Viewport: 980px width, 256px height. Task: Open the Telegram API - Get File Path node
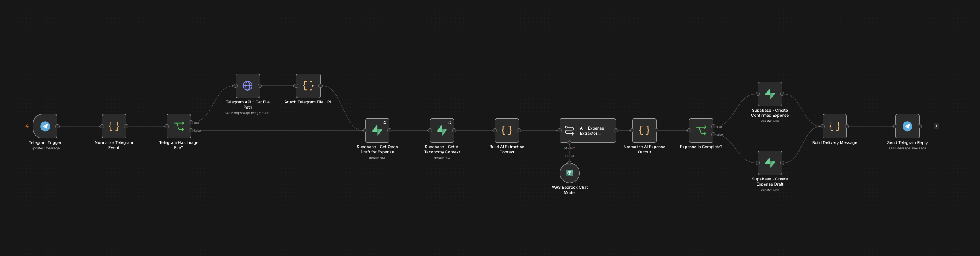pos(248,86)
